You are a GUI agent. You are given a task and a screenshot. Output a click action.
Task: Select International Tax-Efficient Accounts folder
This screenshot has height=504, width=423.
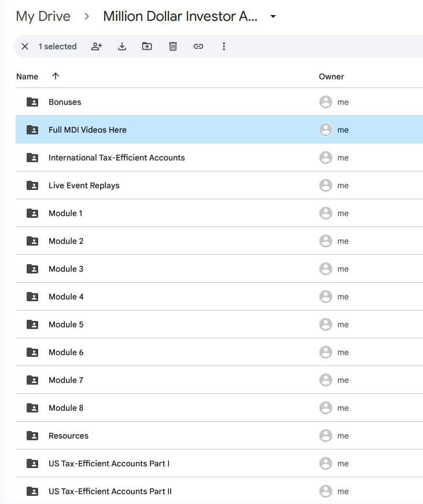pyautogui.click(x=116, y=158)
